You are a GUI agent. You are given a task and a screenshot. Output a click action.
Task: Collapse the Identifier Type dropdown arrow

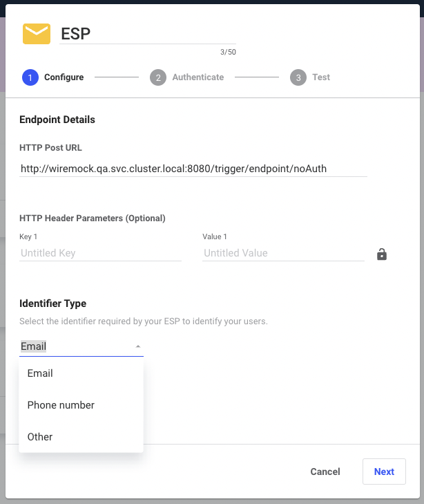click(138, 346)
